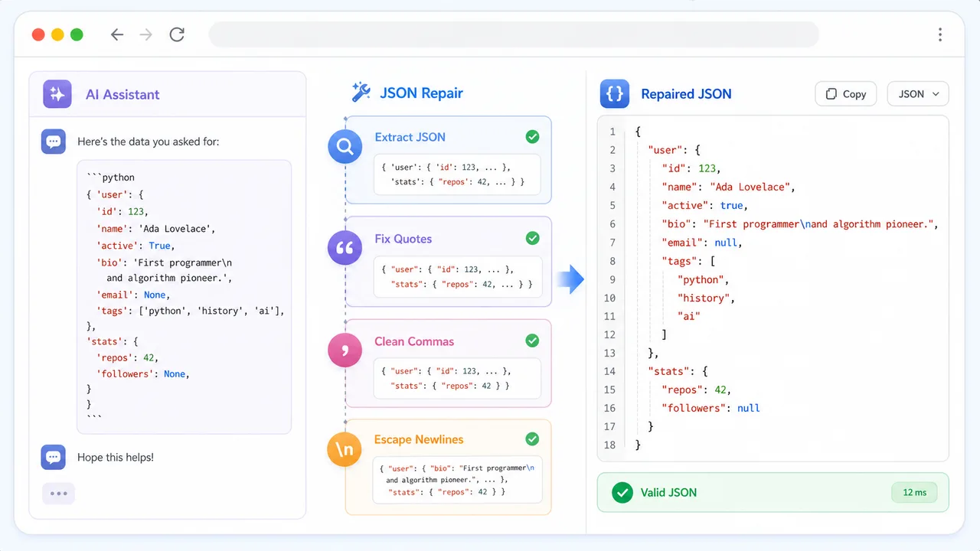This screenshot has width=980, height=551.
Task: Click 'active': True in chat code
Action: [136, 246]
